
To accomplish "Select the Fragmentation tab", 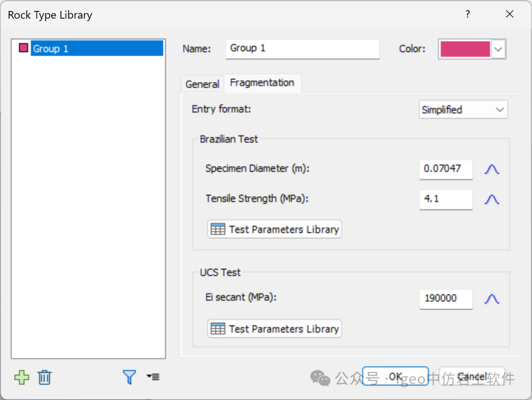I will click(262, 83).
